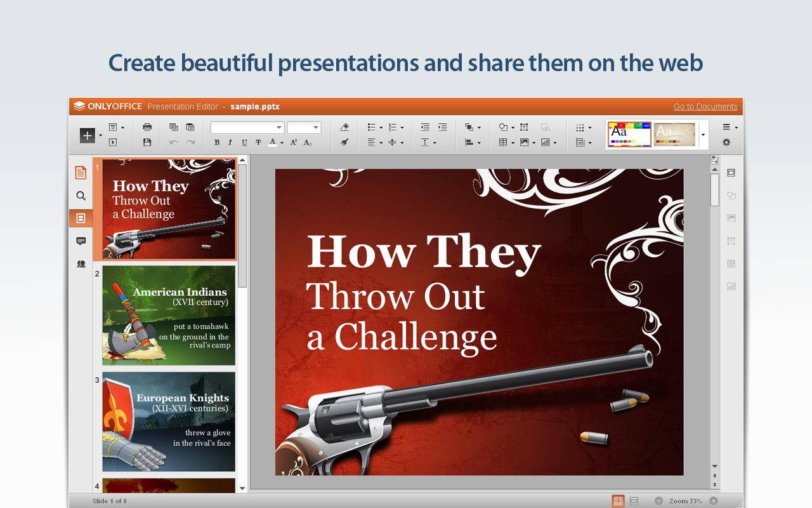
Task: Click the Copy style paintbrush icon
Action: pyautogui.click(x=344, y=143)
